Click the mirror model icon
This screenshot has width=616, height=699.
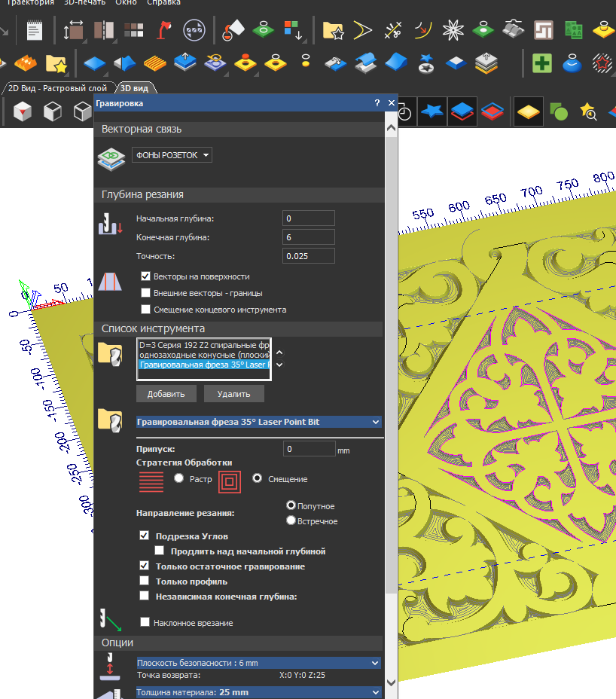click(x=104, y=30)
